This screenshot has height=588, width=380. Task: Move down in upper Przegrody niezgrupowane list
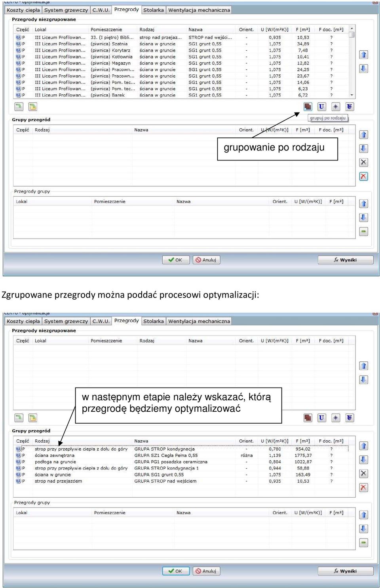coord(364,69)
